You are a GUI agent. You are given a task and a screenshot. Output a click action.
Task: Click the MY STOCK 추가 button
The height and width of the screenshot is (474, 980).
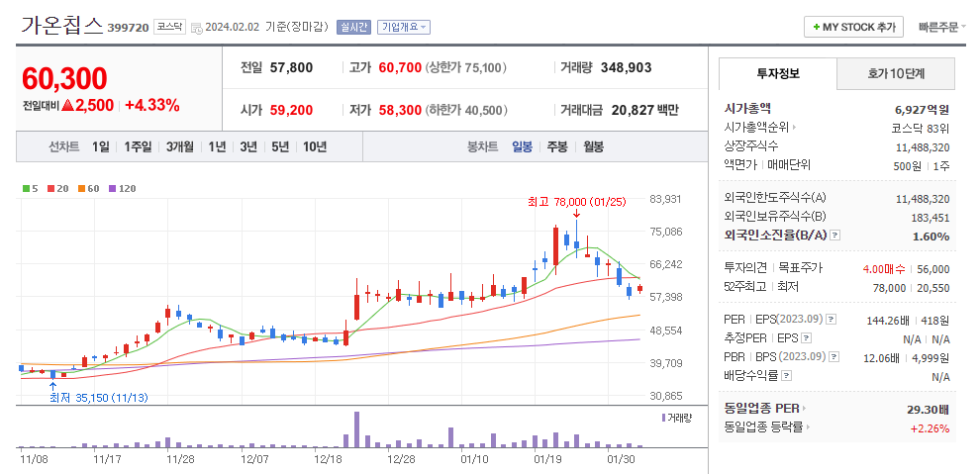point(853,28)
